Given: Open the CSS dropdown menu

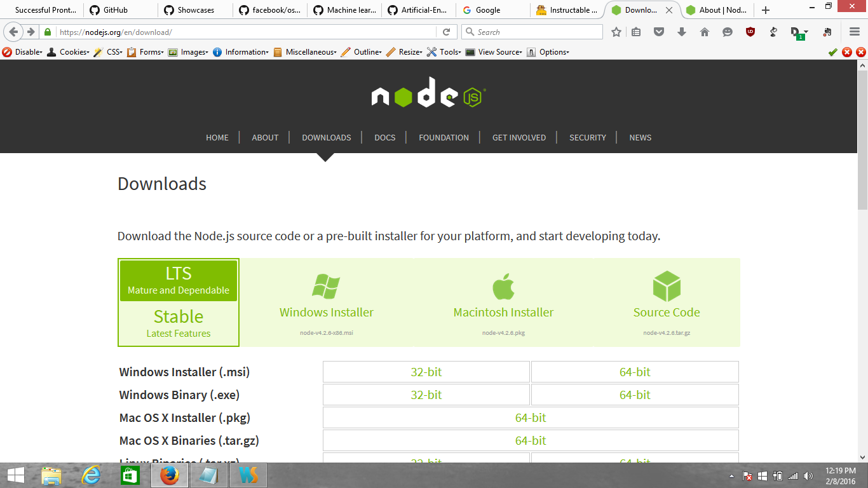Looking at the screenshot, I should (x=108, y=52).
